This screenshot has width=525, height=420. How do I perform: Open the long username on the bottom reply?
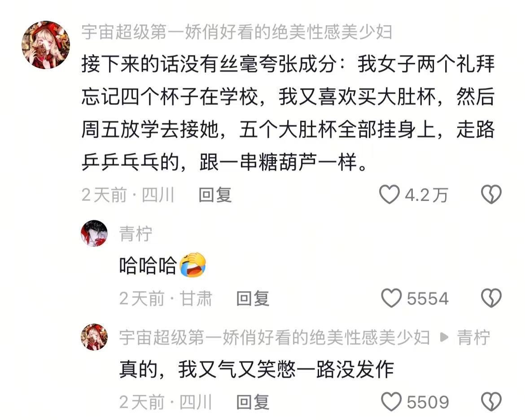275,337
